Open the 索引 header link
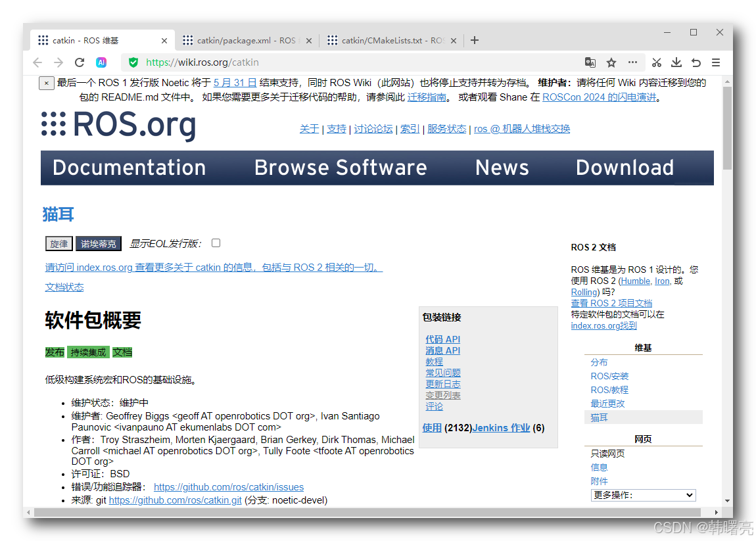Image resolution: width=756 pixels, height=541 pixels. coord(410,129)
